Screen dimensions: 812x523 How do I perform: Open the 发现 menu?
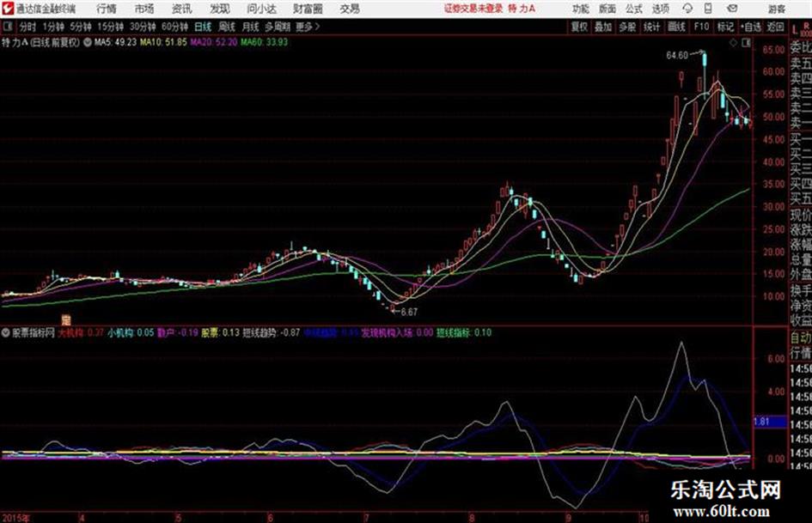click(x=220, y=9)
